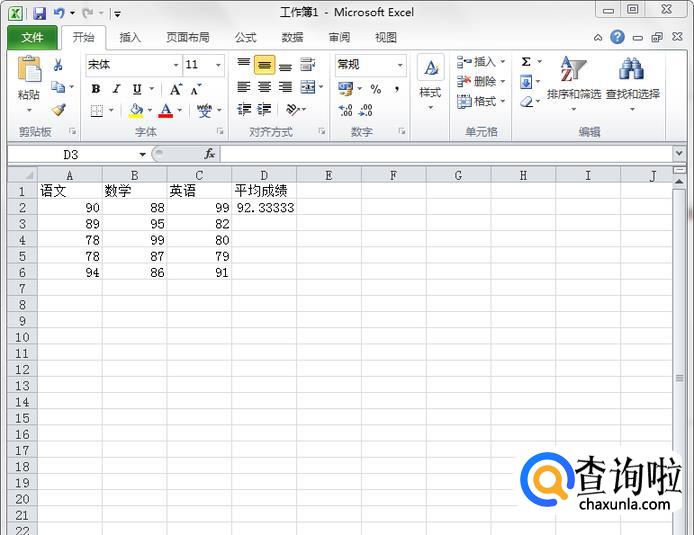Image resolution: width=694 pixels, height=535 pixels.
Task: Decrease the cell indent
Action: (x=244, y=109)
